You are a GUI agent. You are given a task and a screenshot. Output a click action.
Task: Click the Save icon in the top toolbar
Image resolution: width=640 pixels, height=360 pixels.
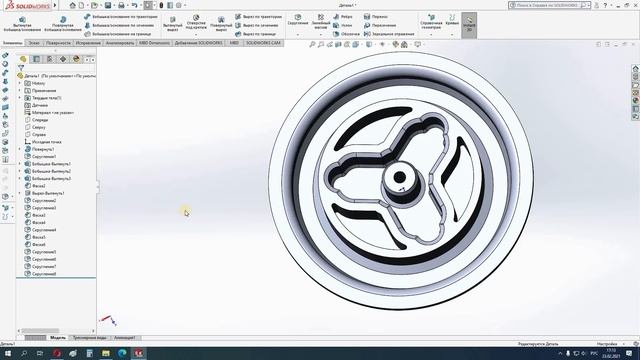point(108,5)
